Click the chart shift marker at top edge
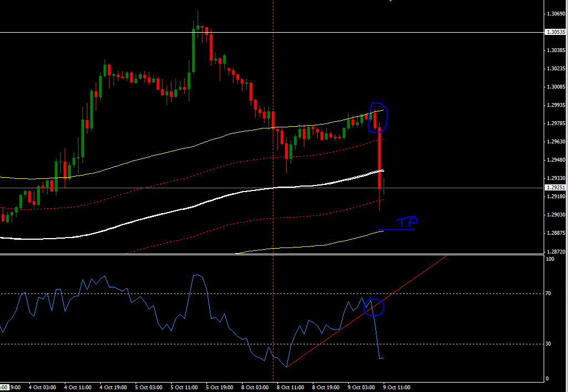Image resolution: width=568 pixels, height=392 pixels. tap(390, 1)
